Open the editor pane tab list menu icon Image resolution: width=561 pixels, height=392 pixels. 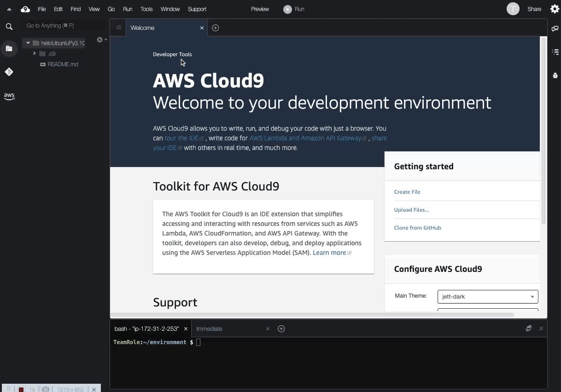(x=118, y=28)
